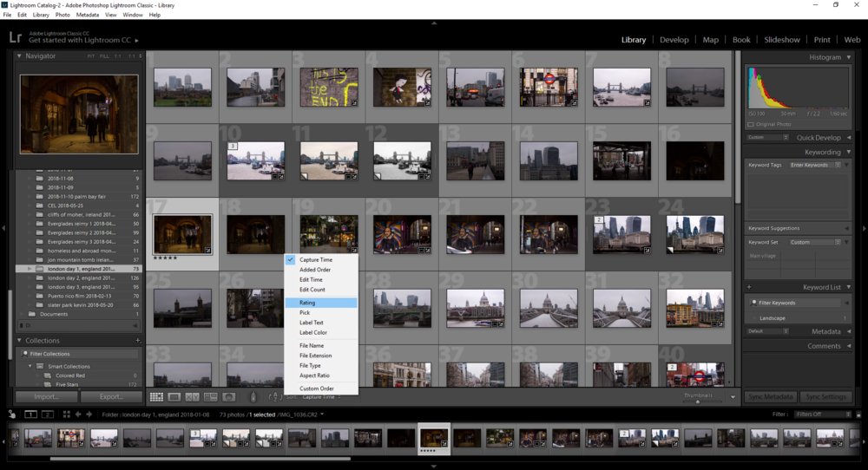Toggle the filter lock switch in the filmstrip
The width and height of the screenshot is (868, 470).
click(x=859, y=415)
